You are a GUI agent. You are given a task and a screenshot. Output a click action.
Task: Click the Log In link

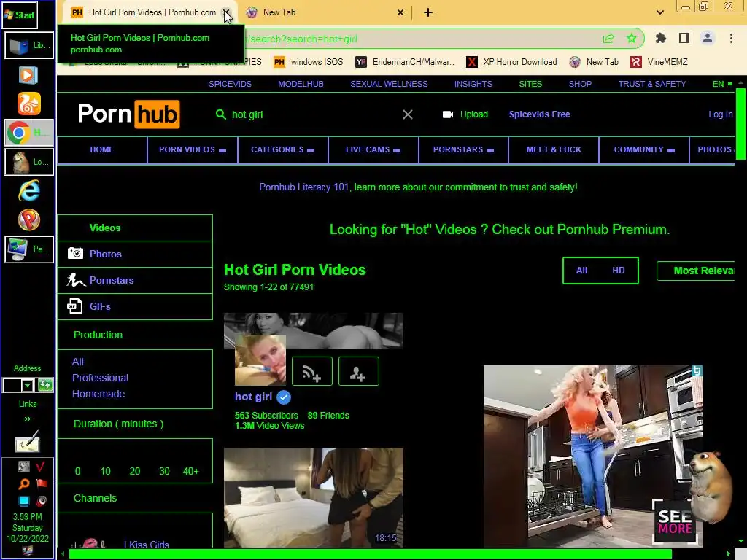(720, 114)
